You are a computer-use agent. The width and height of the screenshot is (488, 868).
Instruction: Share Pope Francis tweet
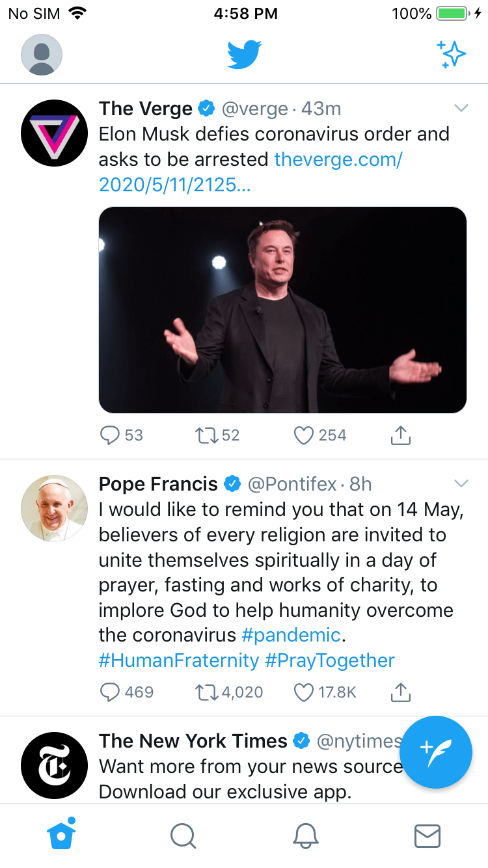pyautogui.click(x=401, y=692)
